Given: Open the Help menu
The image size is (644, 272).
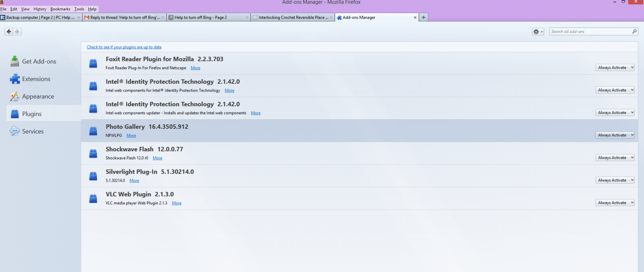Looking at the screenshot, I should [x=92, y=9].
